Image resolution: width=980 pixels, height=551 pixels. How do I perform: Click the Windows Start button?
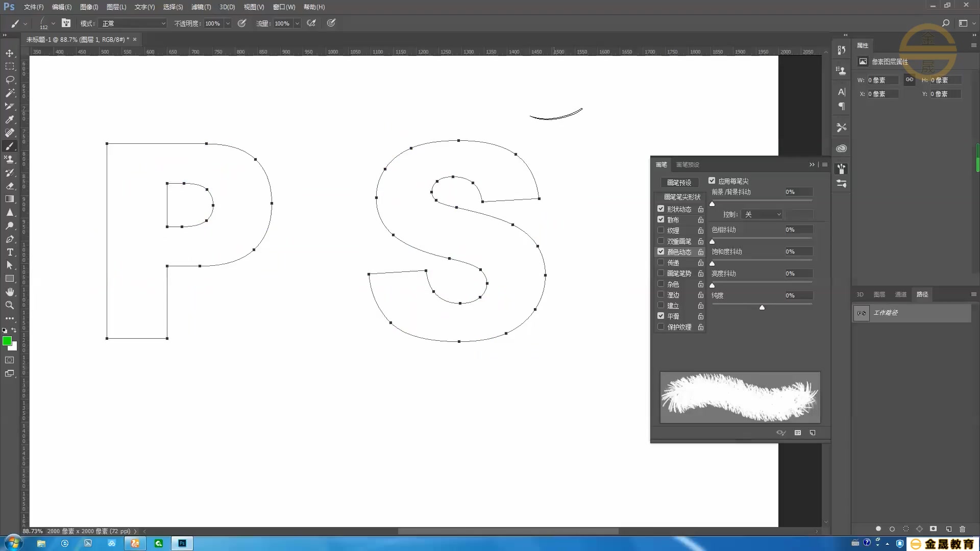pos(13,543)
